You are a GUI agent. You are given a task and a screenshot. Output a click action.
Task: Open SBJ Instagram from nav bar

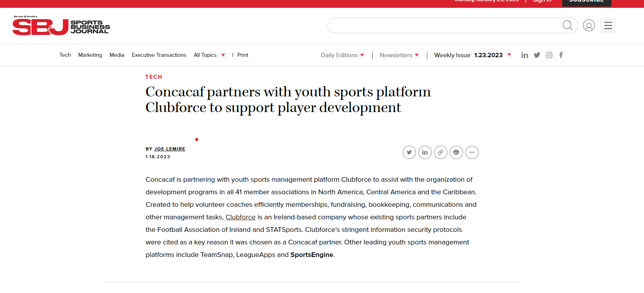(x=549, y=55)
